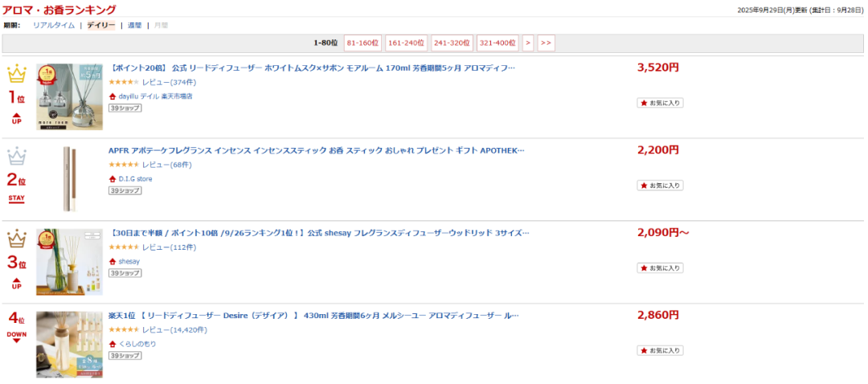Open レビュー(374件) for the top-ranked item
Image resolution: width=868 pixels, height=384 pixels.
174,83
